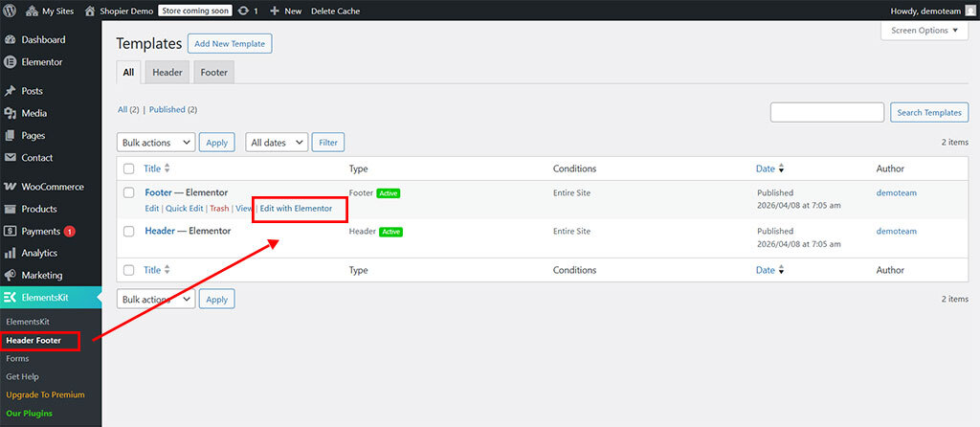Check the select-all checkbox in table footer
The width and height of the screenshot is (980, 427).
(x=129, y=270)
